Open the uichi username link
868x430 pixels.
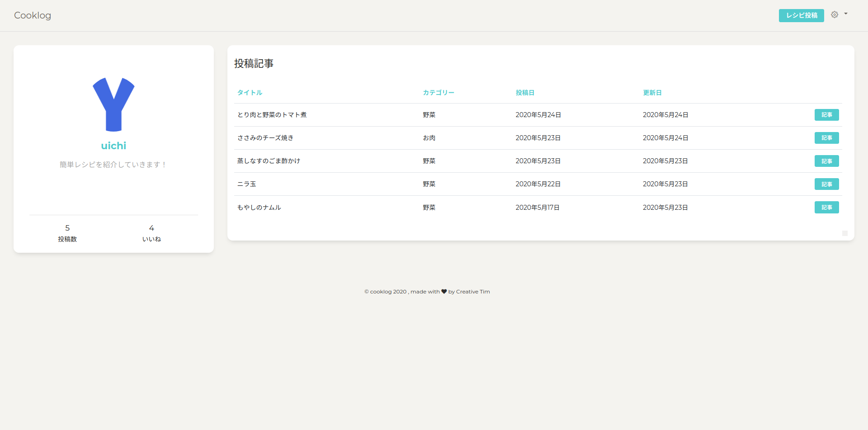pyautogui.click(x=113, y=146)
